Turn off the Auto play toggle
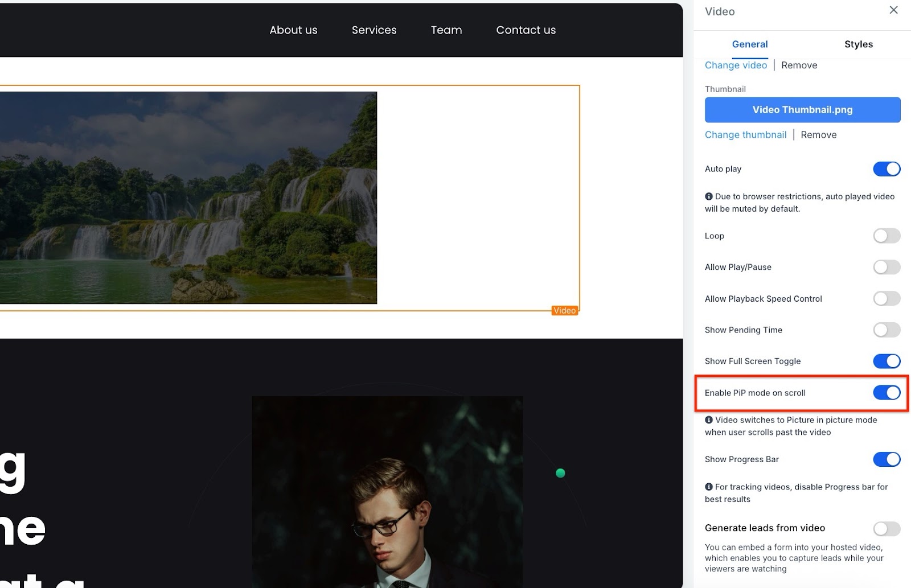Viewport: 911px width, 588px height. pos(886,169)
